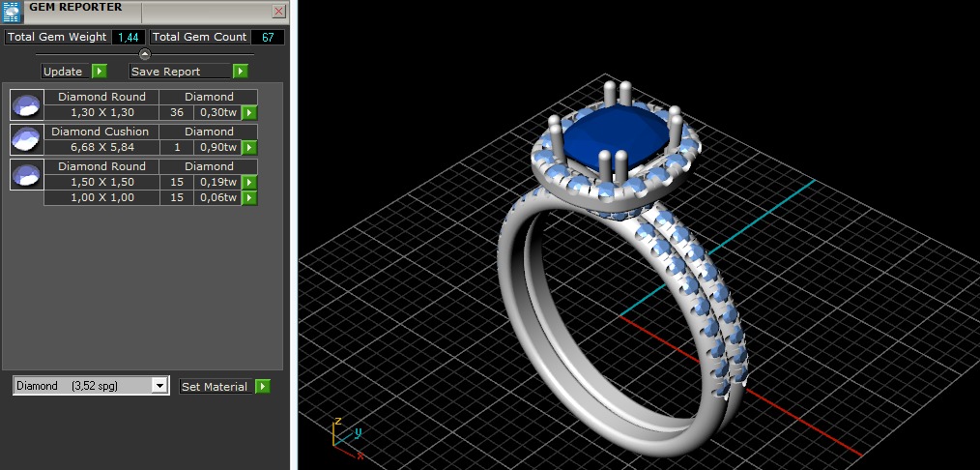The image size is (980, 470).
Task: Click the 0,19tw weight cell
Action: (217, 182)
